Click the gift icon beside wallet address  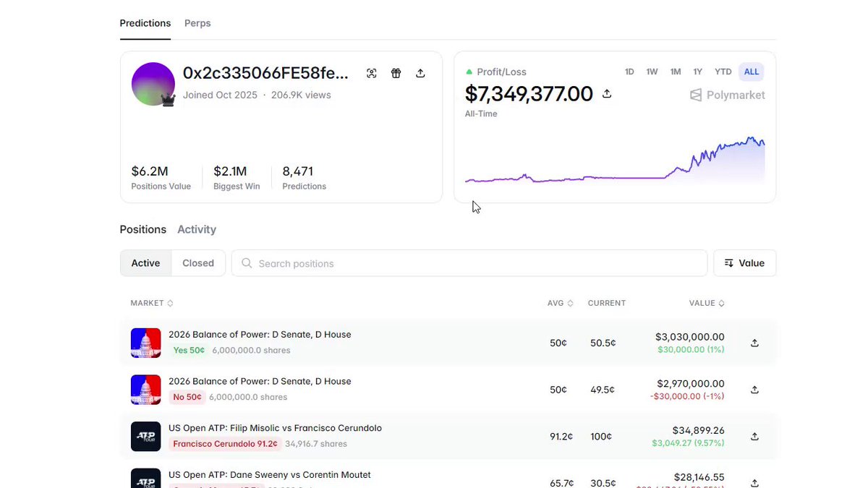click(x=396, y=73)
